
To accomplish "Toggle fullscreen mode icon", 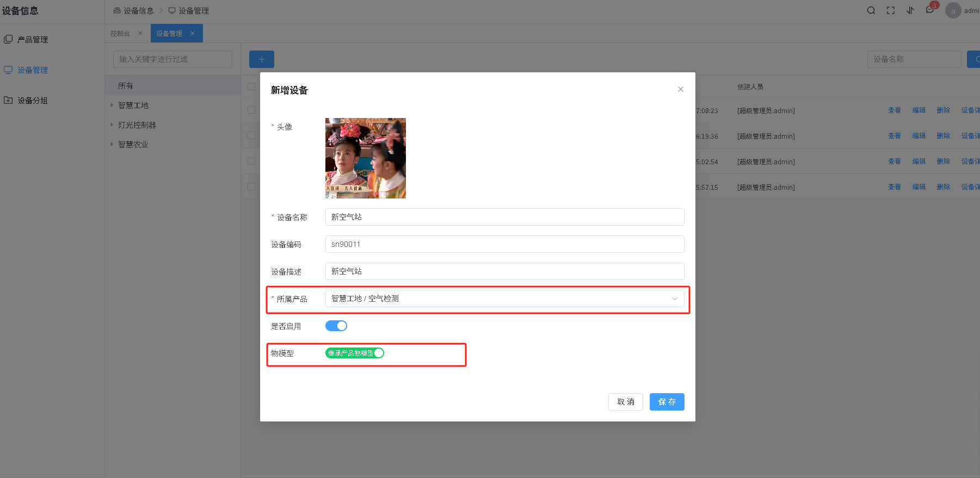I will [x=890, y=10].
